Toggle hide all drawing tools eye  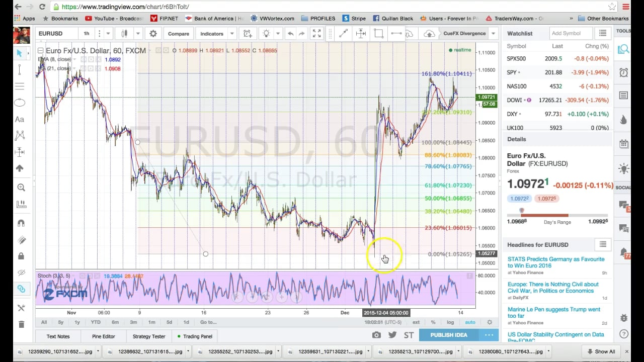click(21, 273)
